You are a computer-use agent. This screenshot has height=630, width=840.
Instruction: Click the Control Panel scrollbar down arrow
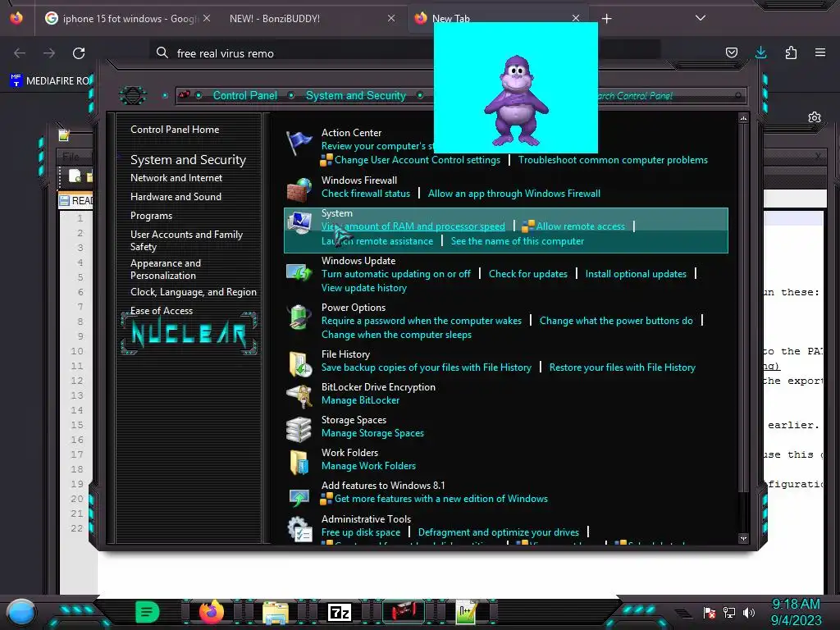click(743, 538)
